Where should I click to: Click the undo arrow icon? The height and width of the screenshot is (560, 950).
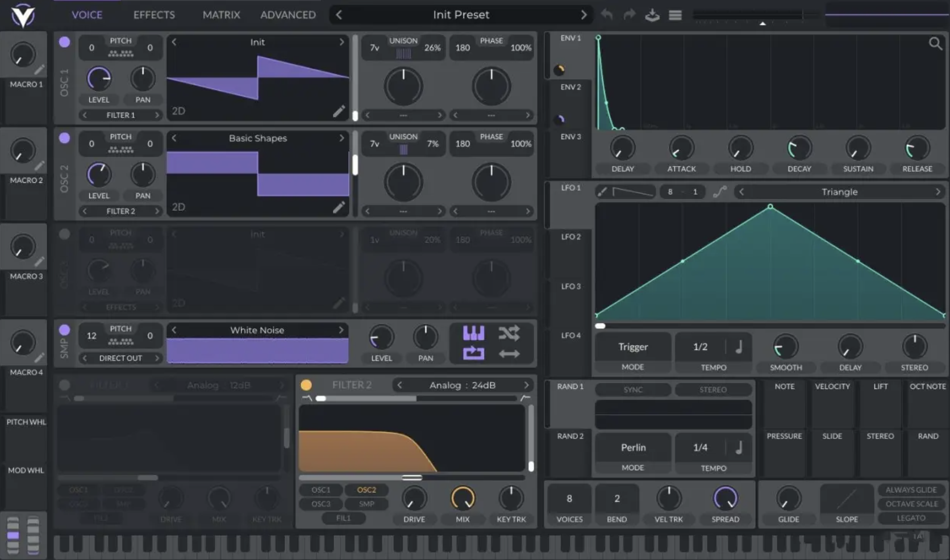coord(606,15)
